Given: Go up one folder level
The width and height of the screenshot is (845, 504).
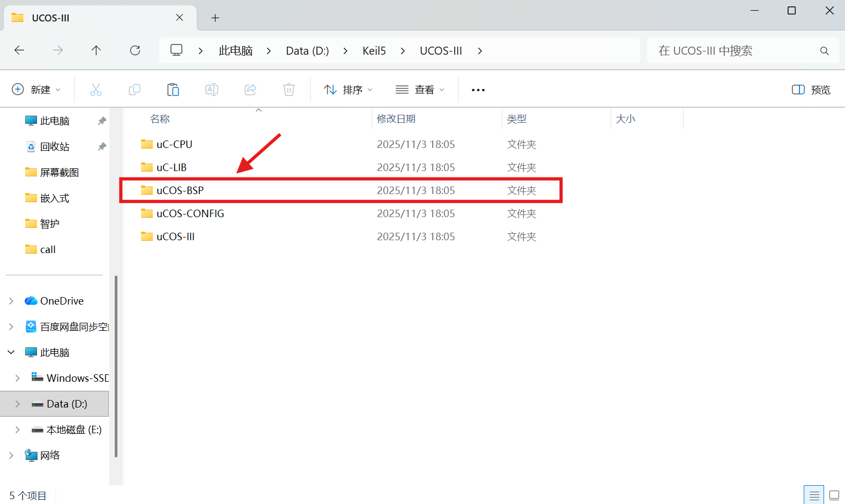Looking at the screenshot, I should point(96,50).
